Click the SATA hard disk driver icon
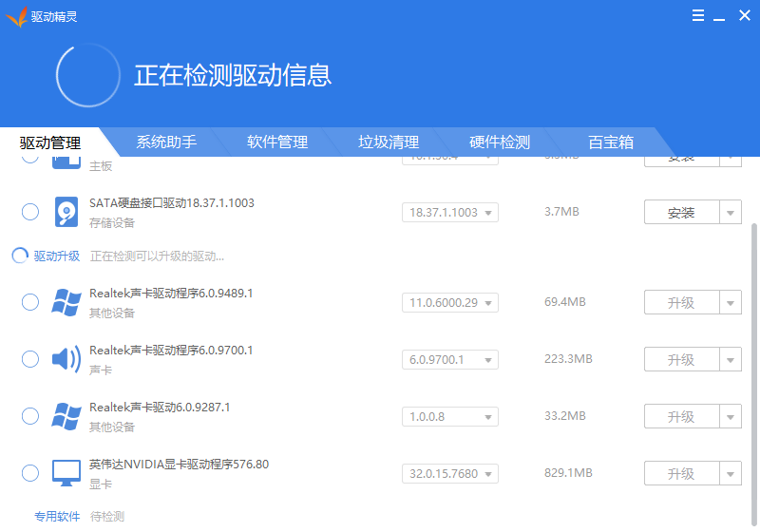The image size is (760, 532). click(66, 212)
